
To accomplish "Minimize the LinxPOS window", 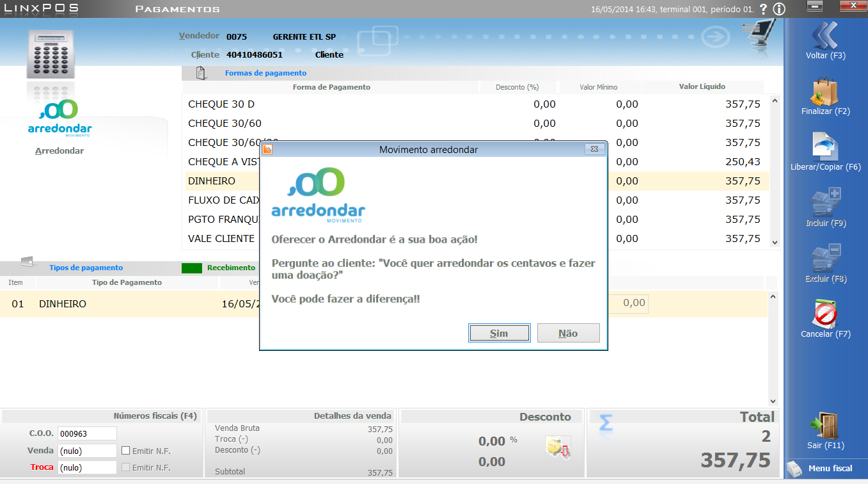I will (x=815, y=5).
